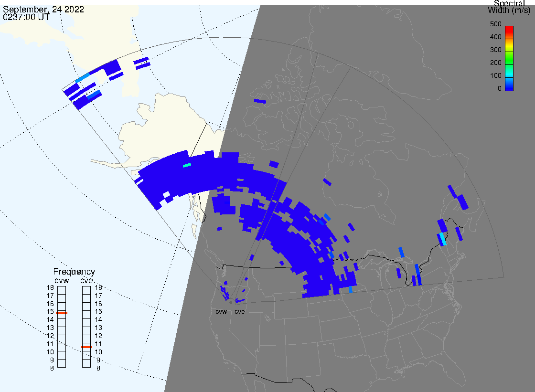Click the cve frequency column label
Viewport: 535px width, 392px height.
(x=86, y=280)
